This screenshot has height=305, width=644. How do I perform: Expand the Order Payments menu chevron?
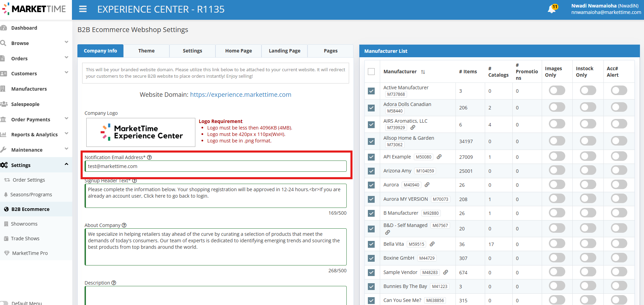point(66,119)
